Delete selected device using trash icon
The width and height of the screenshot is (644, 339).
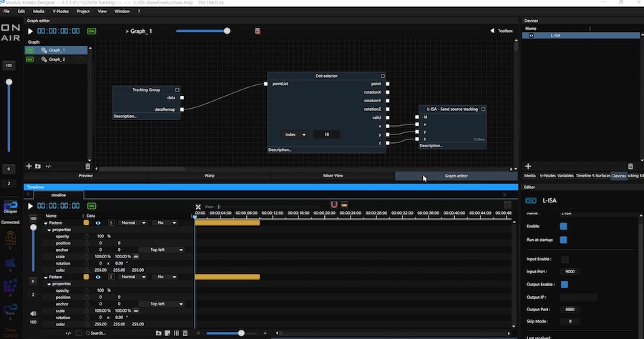click(x=630, y=166)
